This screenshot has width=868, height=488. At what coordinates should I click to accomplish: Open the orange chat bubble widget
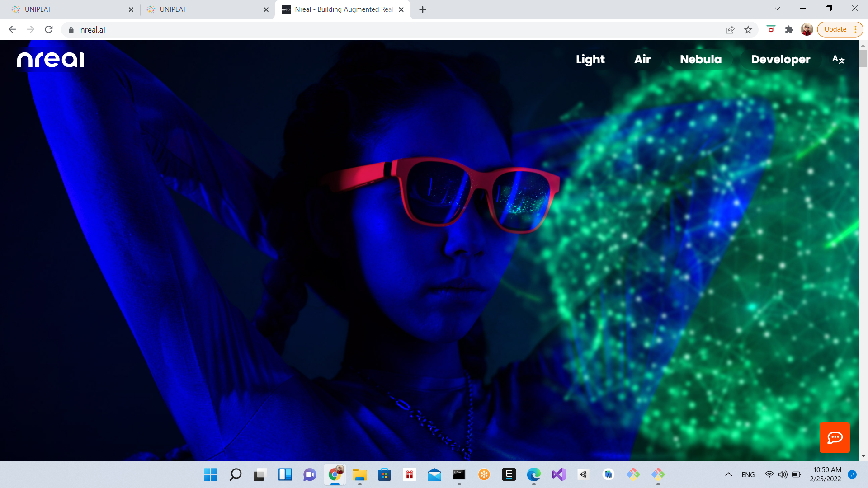coord(835,437)
